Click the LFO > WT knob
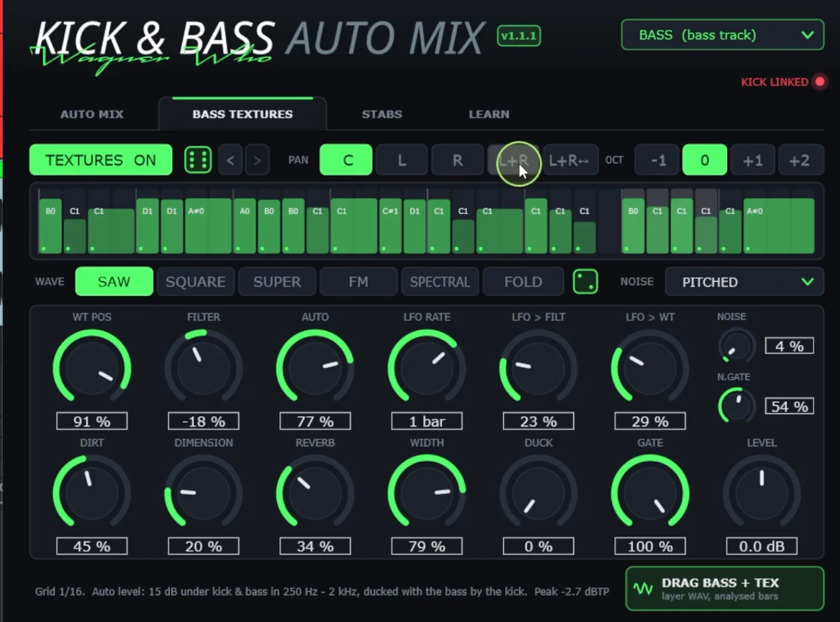 (x=650, y=367)
